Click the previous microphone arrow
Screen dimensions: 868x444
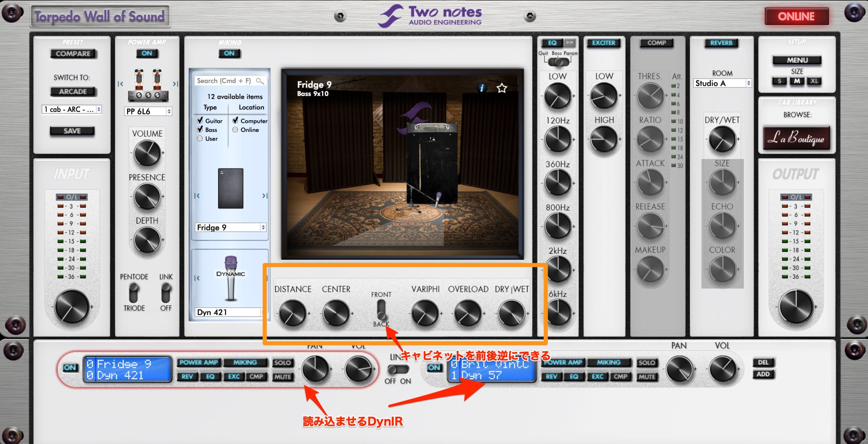pyautogui.click(x=197, y=278)
